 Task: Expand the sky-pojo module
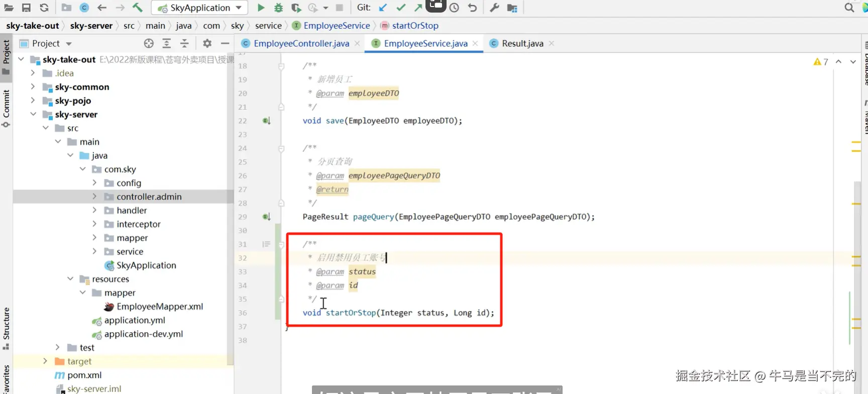[33, 101]
